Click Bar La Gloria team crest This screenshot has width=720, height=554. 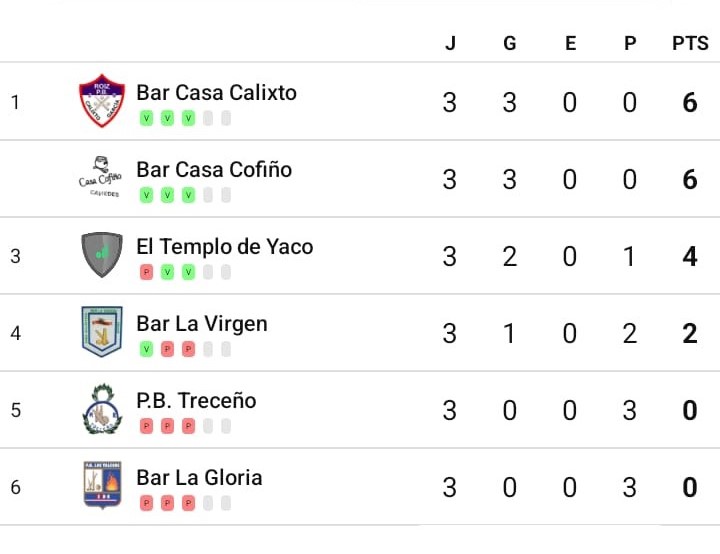coord(102,485)
